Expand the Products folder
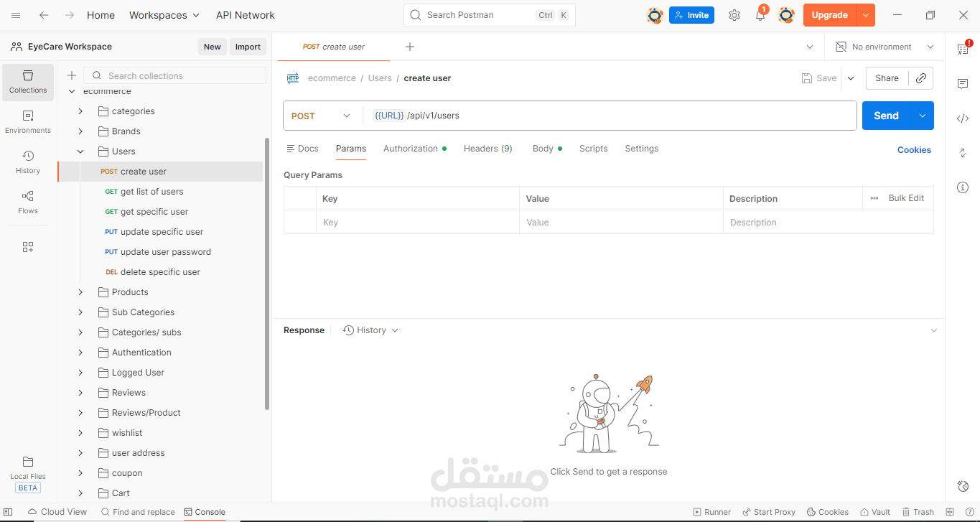Screen dimensions: 980x522 pos(80,292)
